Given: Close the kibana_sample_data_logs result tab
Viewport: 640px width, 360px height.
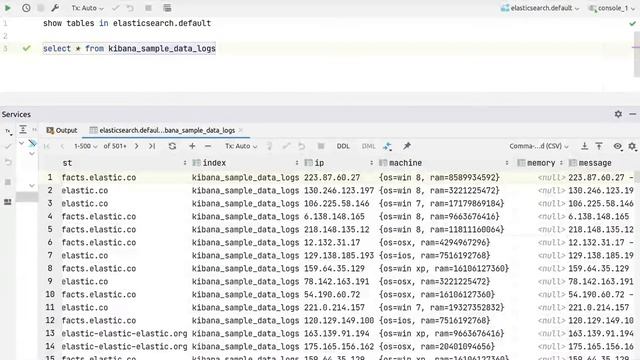Looking at the screenshot, I should coord(241,130).
